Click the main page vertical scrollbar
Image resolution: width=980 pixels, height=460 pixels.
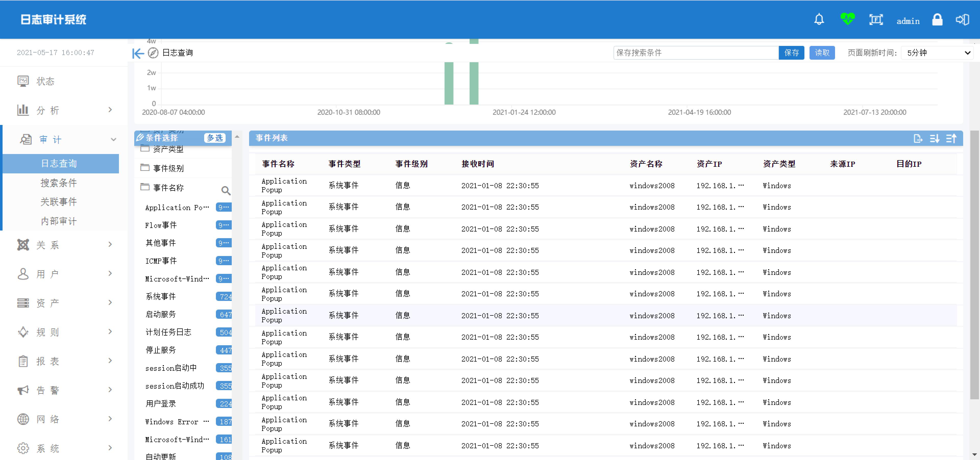click(974, 265)
